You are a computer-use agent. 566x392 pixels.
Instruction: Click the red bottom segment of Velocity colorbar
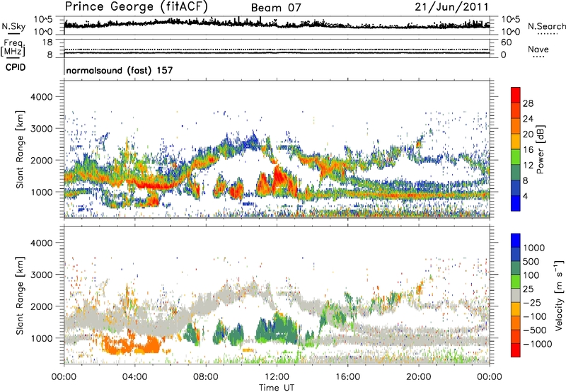tap(516, 350)
